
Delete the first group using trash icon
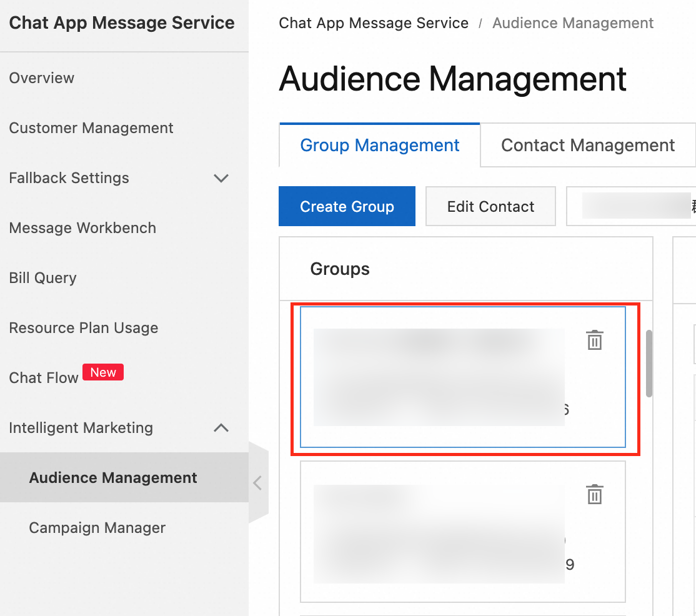(x=594, y=340)
